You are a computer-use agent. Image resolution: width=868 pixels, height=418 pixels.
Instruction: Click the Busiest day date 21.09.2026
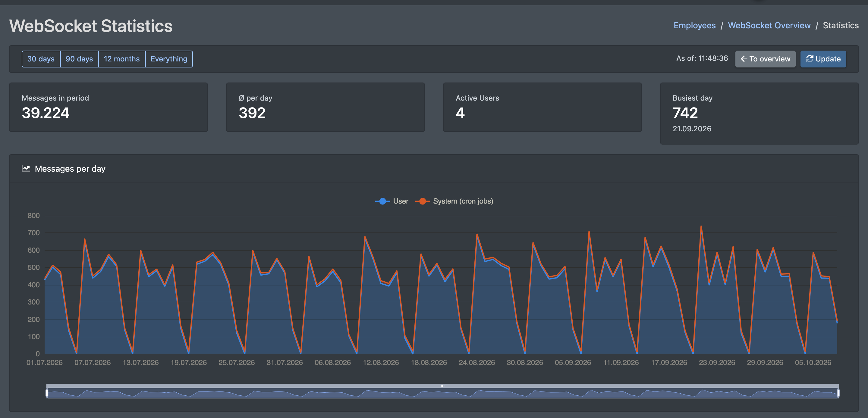tap(692, 129)
